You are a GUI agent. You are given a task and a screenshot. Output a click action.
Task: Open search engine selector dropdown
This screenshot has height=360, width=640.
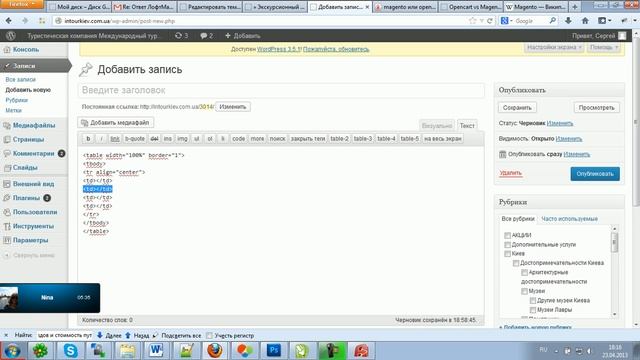[x=506, y=20]
